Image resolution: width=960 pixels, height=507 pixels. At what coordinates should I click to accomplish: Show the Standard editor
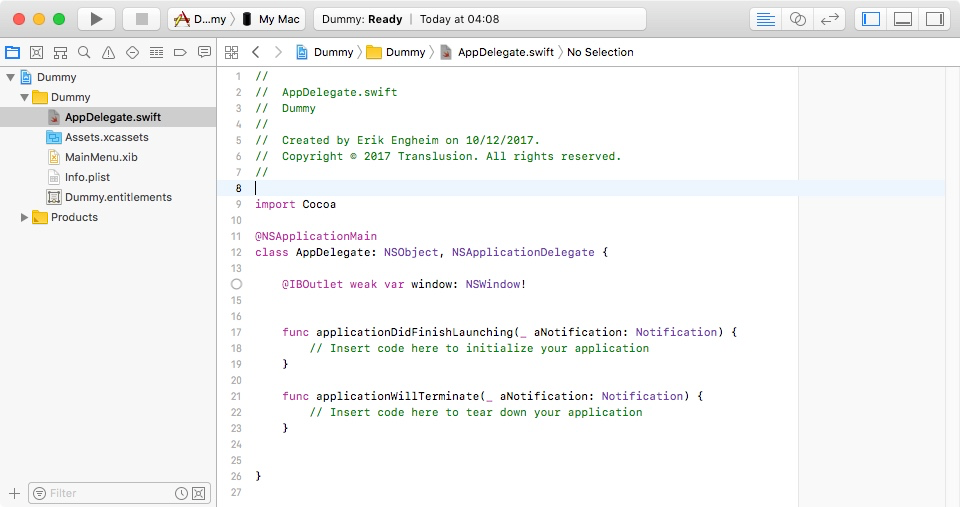765,19
